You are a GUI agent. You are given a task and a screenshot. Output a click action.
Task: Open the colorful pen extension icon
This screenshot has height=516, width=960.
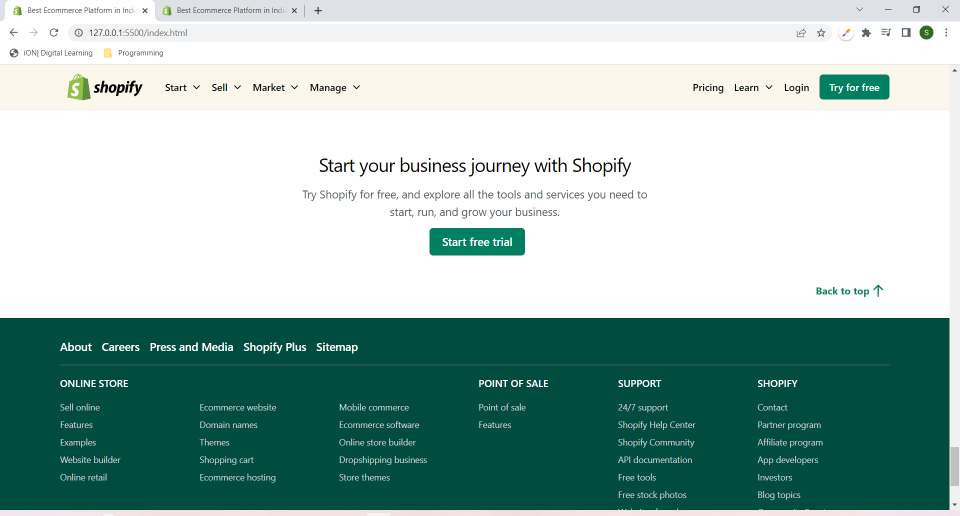846,33
